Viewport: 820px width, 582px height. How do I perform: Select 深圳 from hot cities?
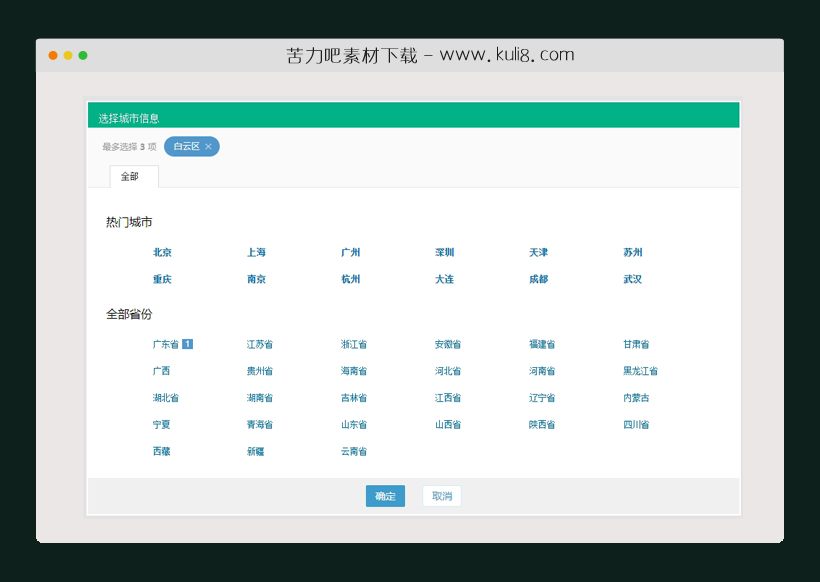tap(443, 252)
